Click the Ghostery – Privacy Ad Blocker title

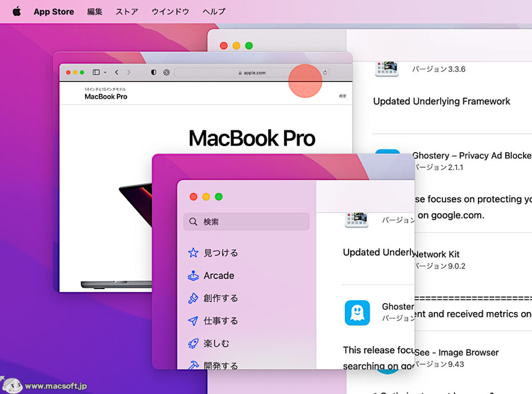[x=472, y=156]
